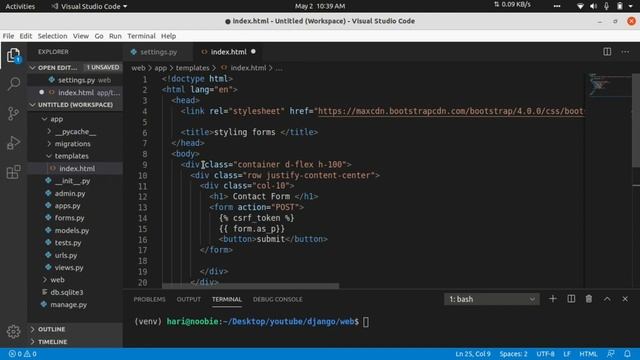The width and height of the screenshot is (640, 360).
Task: Open Activities overview
Action: coord(20,6)
